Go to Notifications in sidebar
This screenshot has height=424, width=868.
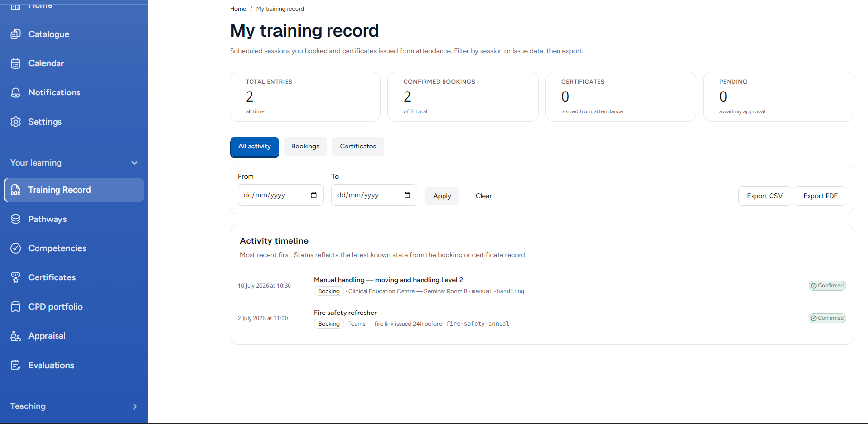(x=74, y=92)
